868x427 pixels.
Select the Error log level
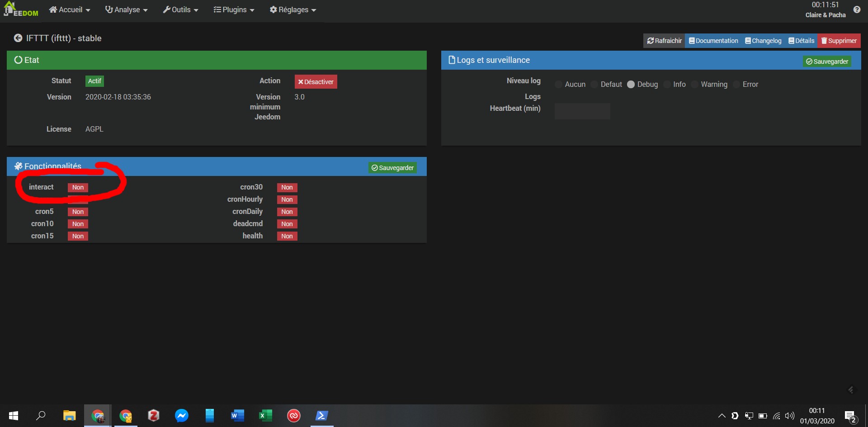[x=736, y=85]
